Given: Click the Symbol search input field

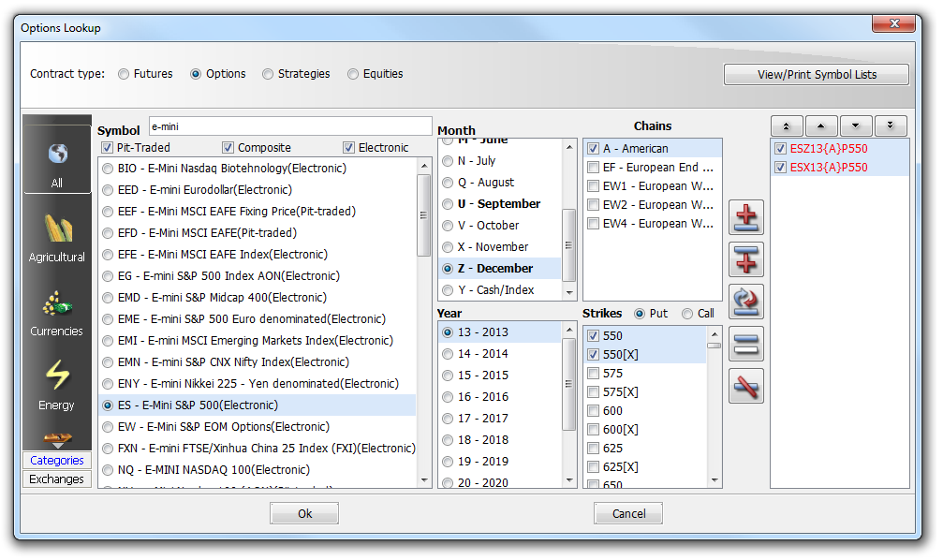Looking at the screenshot, I should (x=290, y=126).
